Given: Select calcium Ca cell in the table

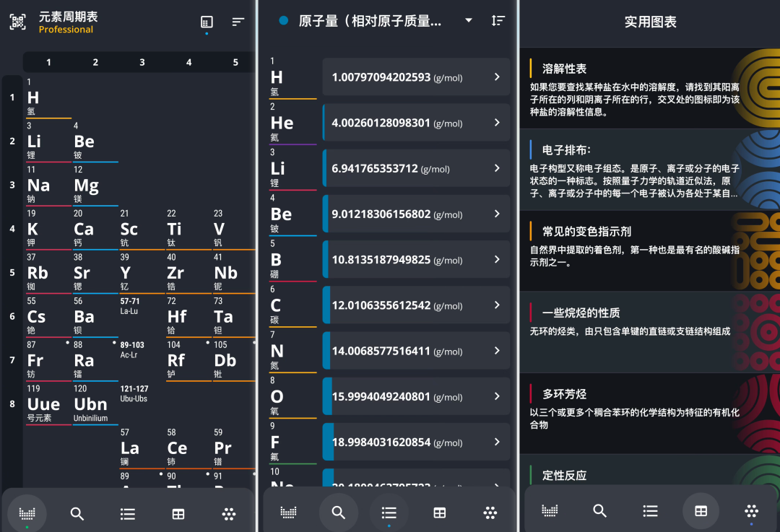Looking at the screenshot, I should [x=95, y=229].
